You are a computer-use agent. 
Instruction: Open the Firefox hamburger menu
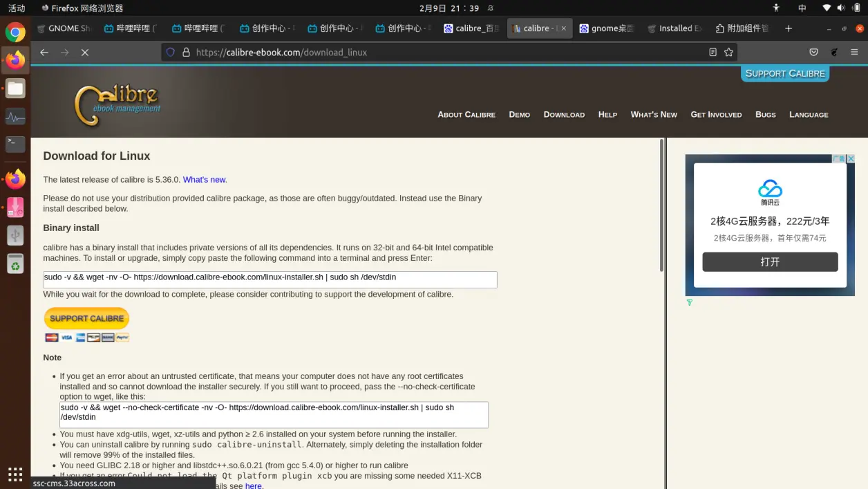(x=854, y=52)
